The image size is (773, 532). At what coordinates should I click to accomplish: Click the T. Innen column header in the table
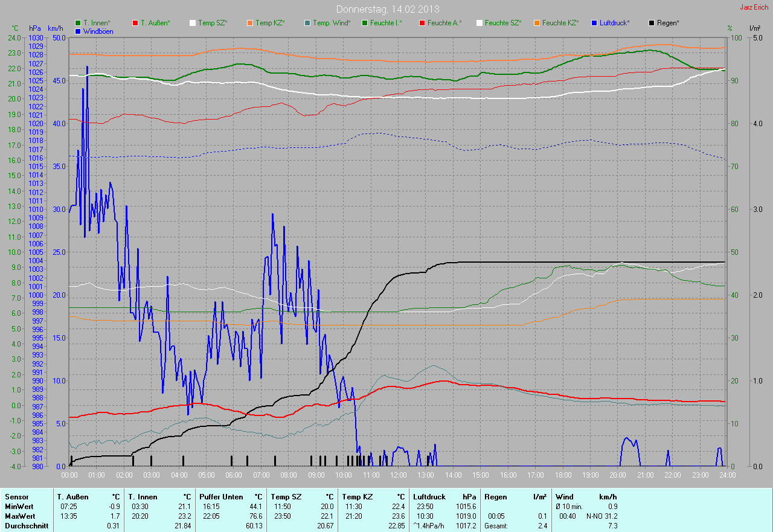143,497
